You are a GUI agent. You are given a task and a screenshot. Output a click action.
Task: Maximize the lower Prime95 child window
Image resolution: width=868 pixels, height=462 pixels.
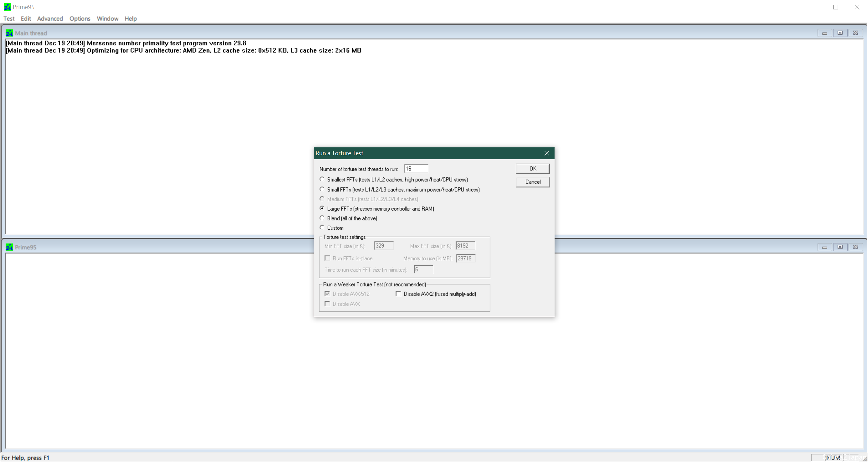click(840, 247)
